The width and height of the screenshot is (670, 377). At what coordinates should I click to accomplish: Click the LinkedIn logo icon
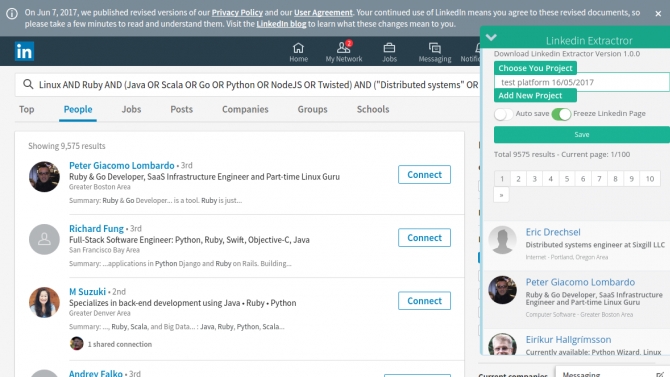coord(24,51)
